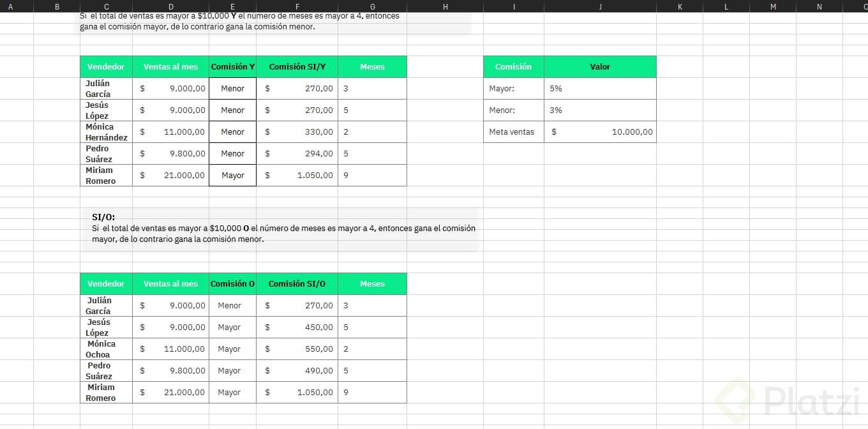Select 'Miriam Romero' in the Comisión O table
The width and height of the screenshot is (868, 429).
click(x=106, y=393)
